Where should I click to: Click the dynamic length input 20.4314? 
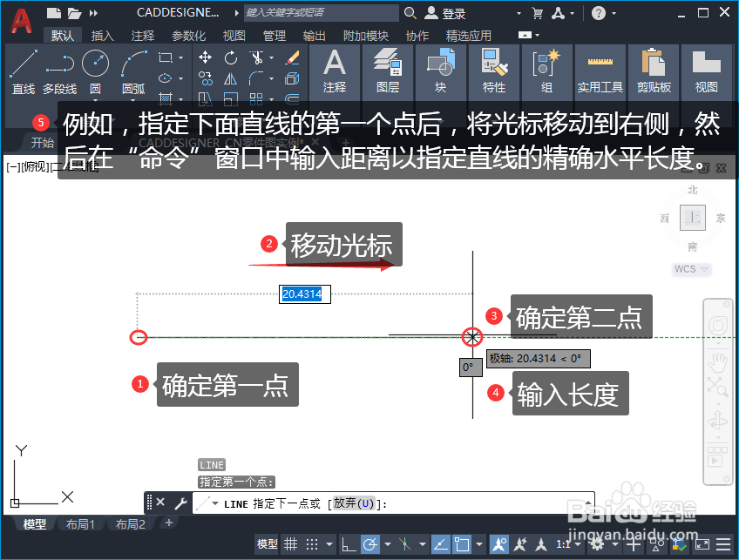[305, 294]
